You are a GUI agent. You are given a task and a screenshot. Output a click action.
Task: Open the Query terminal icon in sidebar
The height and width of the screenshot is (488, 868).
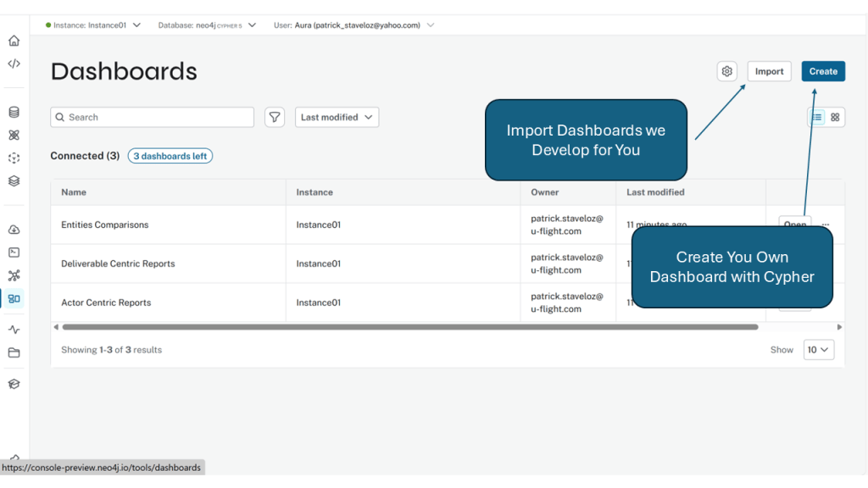point(14,252)
